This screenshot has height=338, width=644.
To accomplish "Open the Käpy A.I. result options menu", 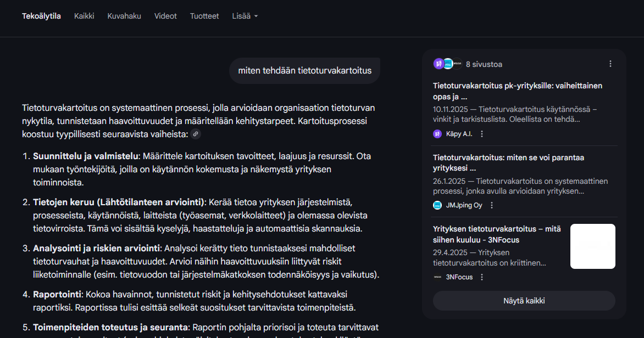I will tap(482, 134).
